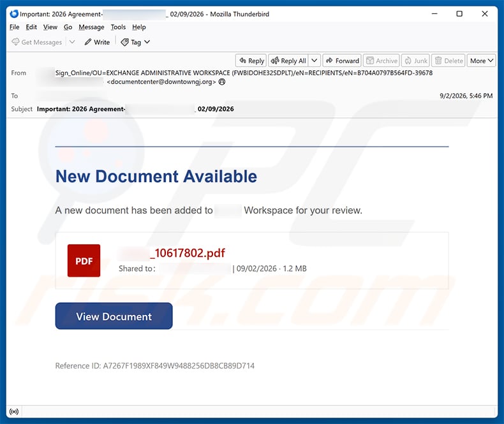Screen dimensions: 504x424
Task: Open the Tag dropdown
Action: point(135,42)
